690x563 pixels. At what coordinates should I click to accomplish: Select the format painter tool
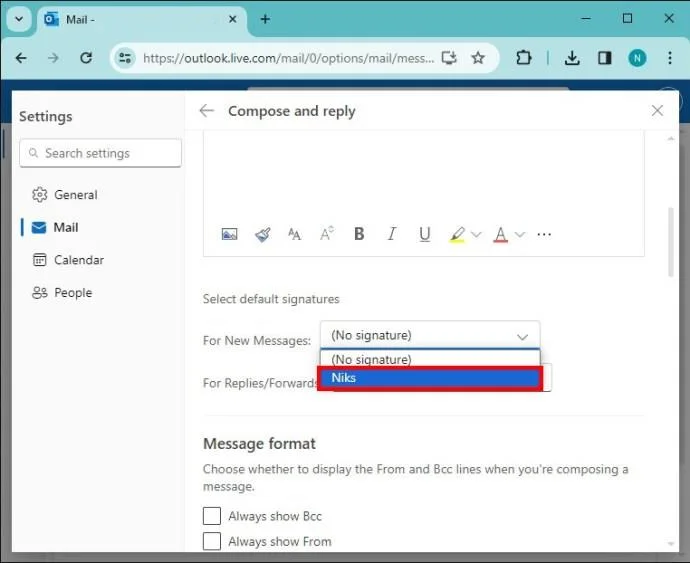[x=263, y=234]
